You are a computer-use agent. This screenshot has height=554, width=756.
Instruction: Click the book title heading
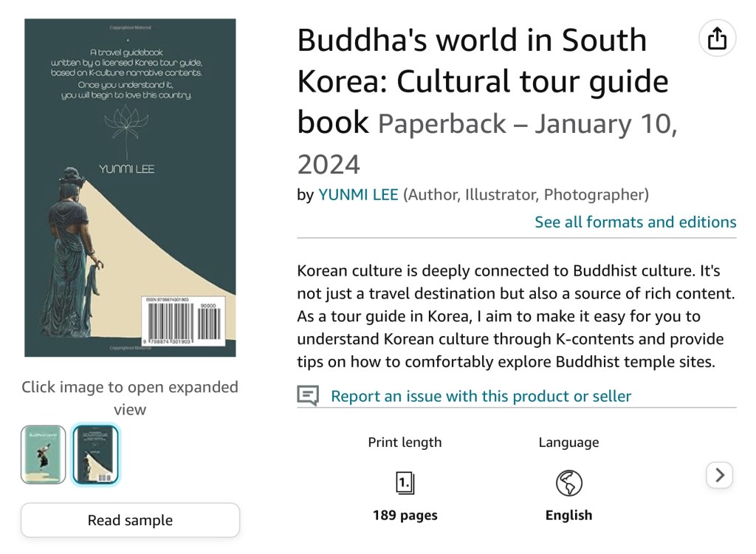pyautogui.click(x=472, y=80)
